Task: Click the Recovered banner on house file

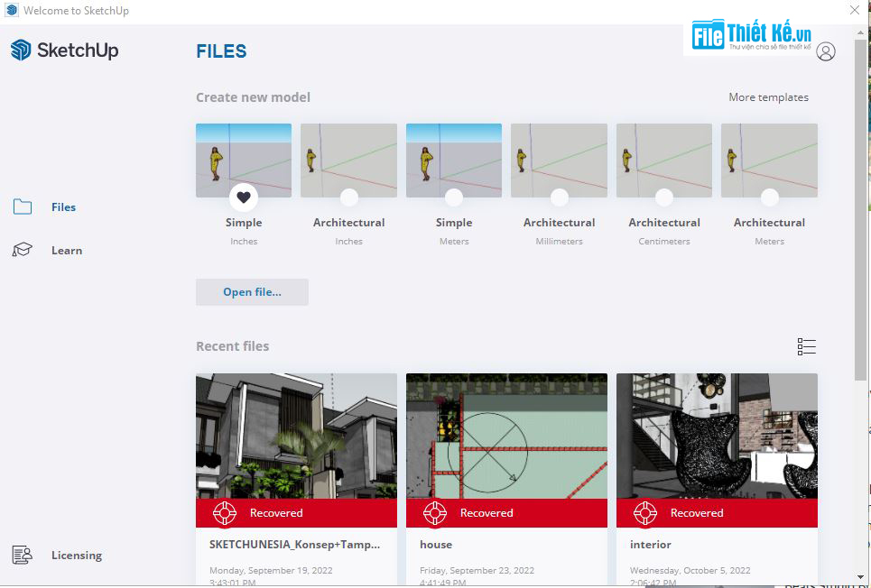Action: point(506,513)
